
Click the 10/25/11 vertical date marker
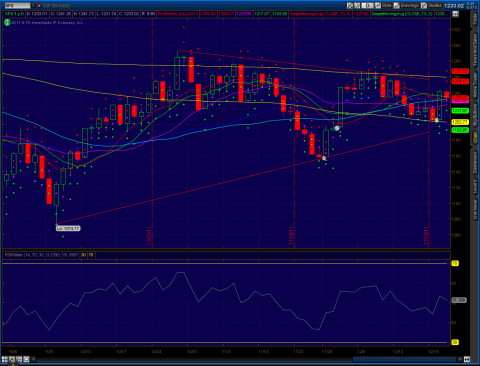(x=149, y=236)
